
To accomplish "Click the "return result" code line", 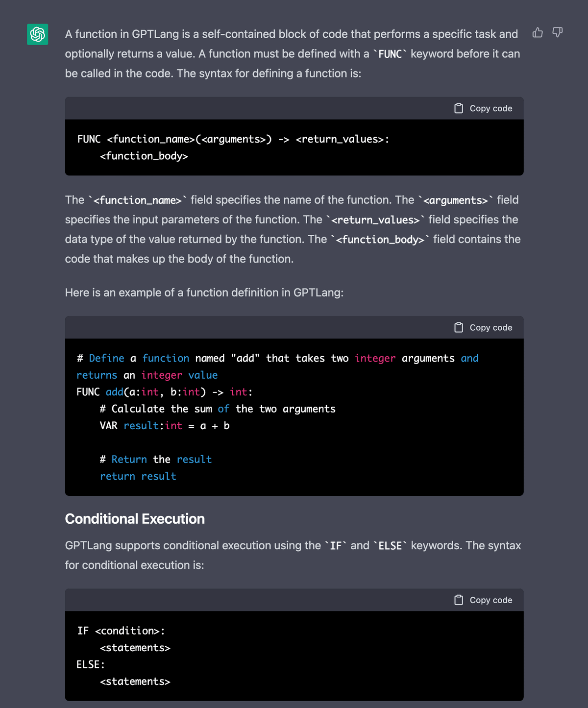I will [138, 476].
